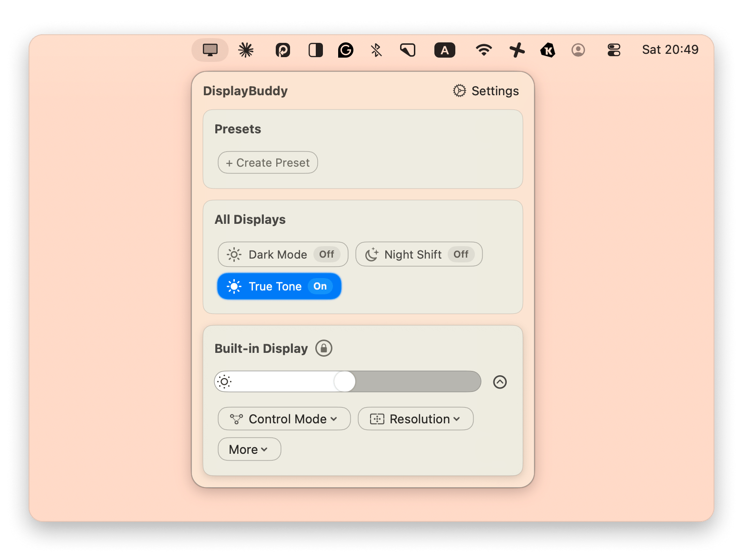Click the Built-in Display heading
The width and height of the screenshot is (743, 560).
[x=261, y=349]
